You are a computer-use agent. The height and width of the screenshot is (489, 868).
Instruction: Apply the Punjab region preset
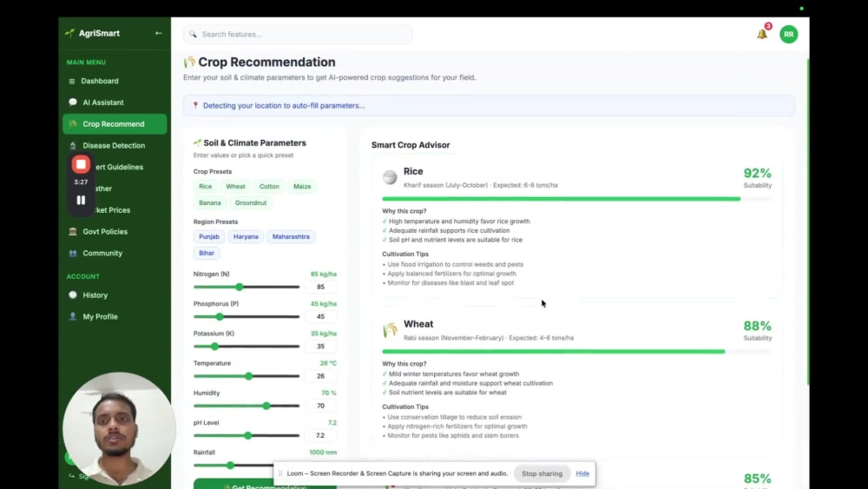[208, 236]
